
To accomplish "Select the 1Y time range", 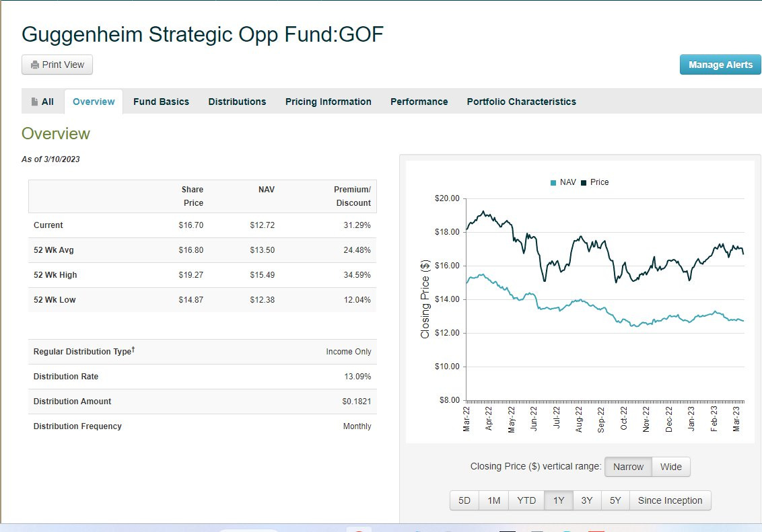I will [x=559, y=500].
